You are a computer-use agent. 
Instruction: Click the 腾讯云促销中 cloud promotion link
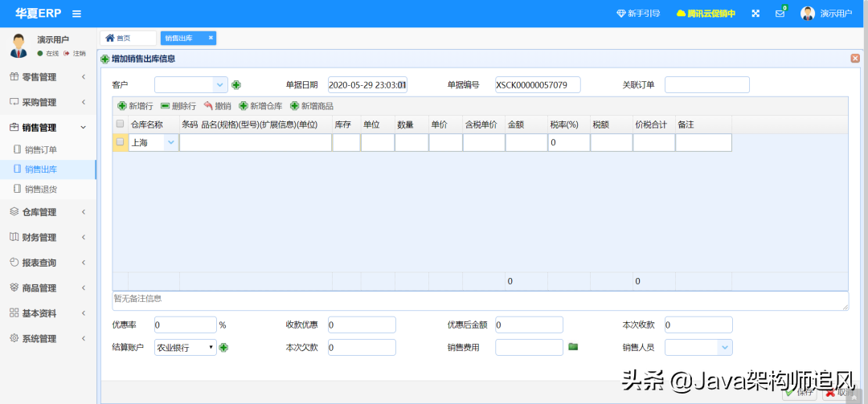click(x=706, y=14)
